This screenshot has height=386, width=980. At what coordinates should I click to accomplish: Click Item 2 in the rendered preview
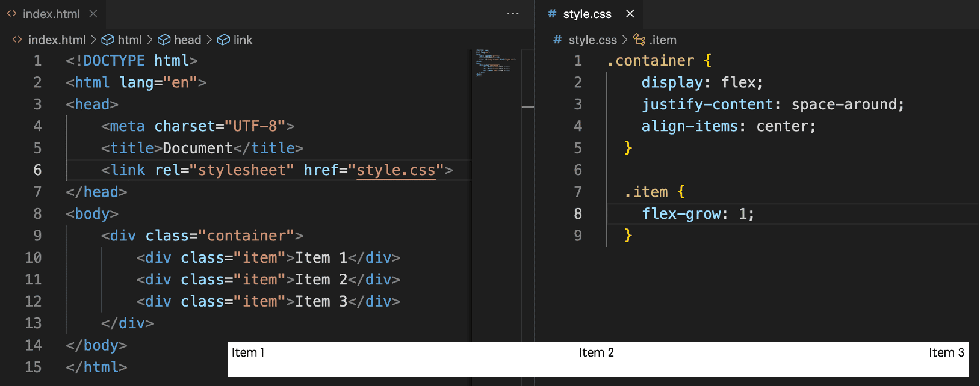597,352
